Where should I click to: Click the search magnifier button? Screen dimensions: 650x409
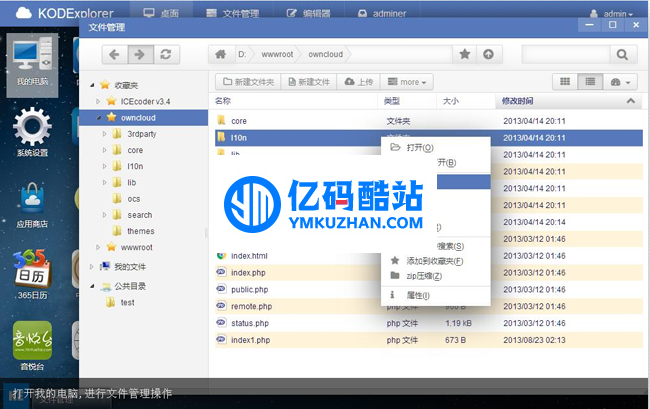pos(623,54)
